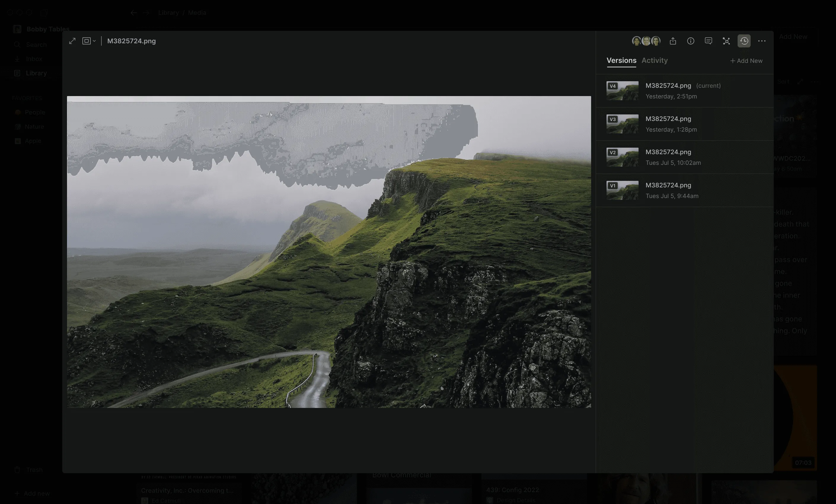Image resolution: width=836 pixels, height=504 pixels.
Task: Click the landscape preview image
Action: (329, 252)
